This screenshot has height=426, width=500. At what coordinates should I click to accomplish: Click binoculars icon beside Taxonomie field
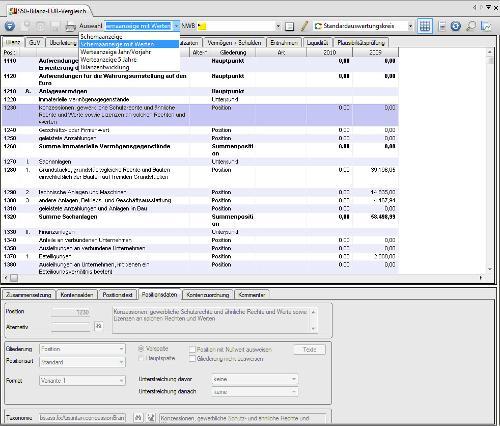point(138,417)
